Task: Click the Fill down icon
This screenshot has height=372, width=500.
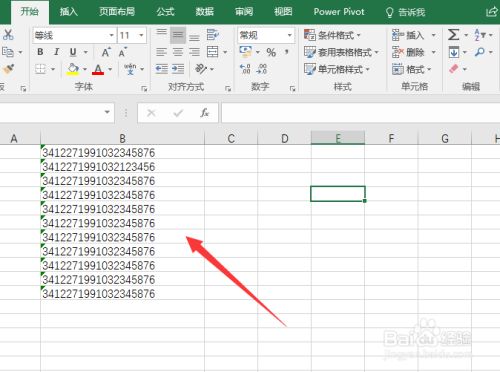Action: tap(454, 52)
